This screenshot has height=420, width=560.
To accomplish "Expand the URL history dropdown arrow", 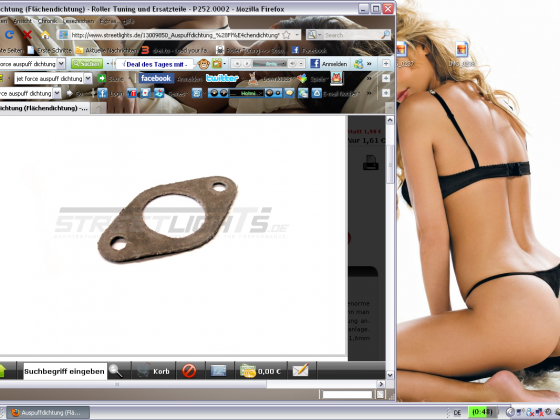I will (297, 35).
